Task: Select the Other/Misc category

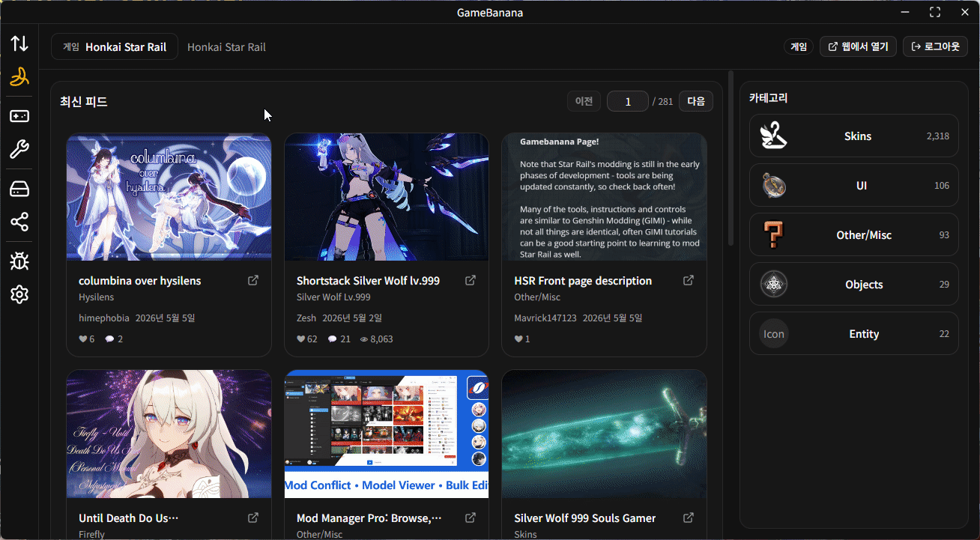Action: pos(854,235)
